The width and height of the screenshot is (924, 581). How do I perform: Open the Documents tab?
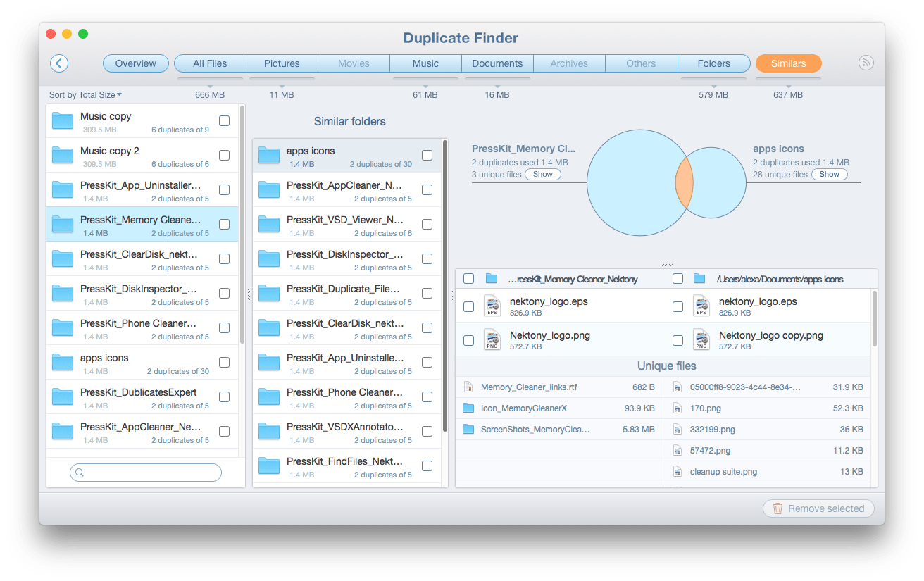click(497, 63)
